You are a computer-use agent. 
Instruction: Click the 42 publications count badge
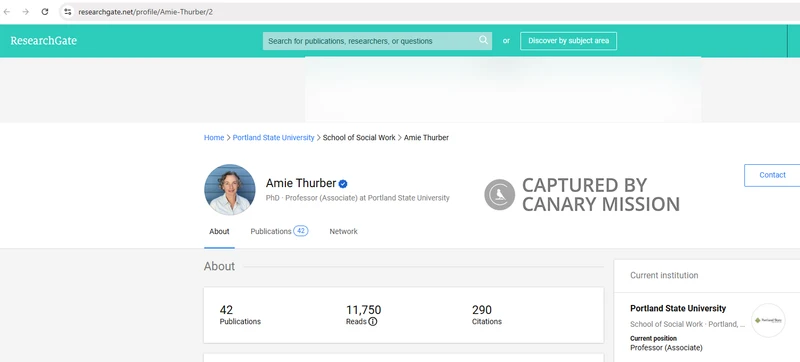tap(301, 231)
